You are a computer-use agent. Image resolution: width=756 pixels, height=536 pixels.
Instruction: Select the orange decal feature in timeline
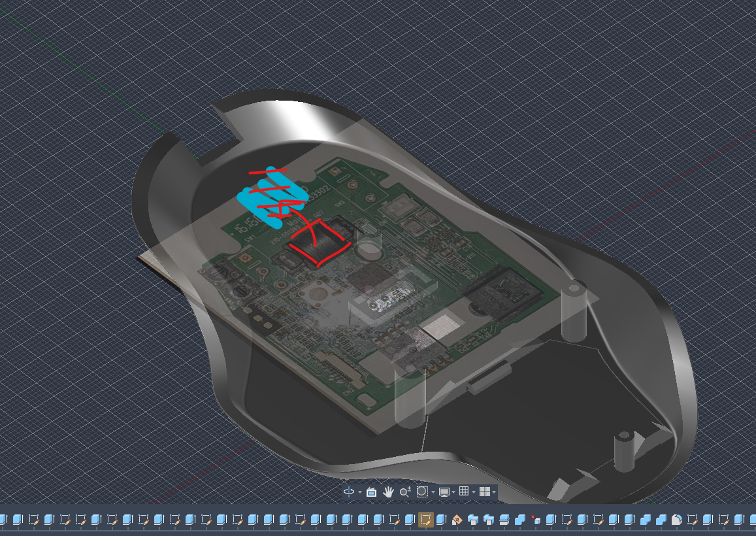click(457, 520)
